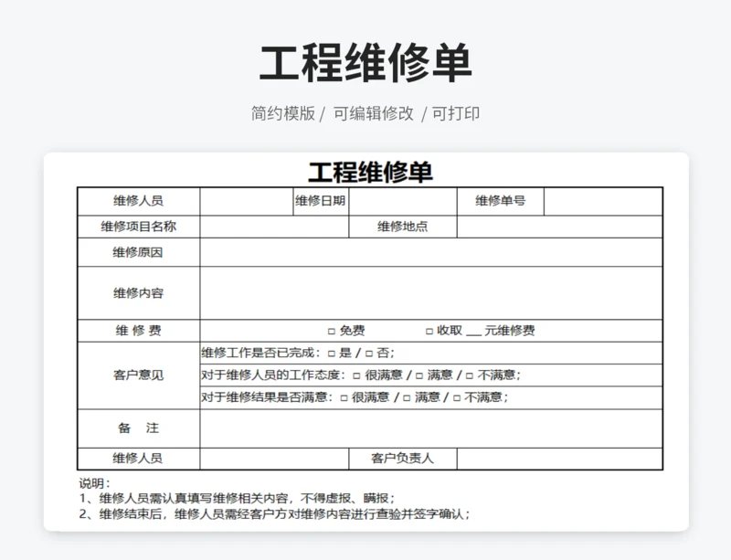Click the large blank 维修内容 field
The width and height of the screenshot is (731, 560).
click(x=430, y=293)
